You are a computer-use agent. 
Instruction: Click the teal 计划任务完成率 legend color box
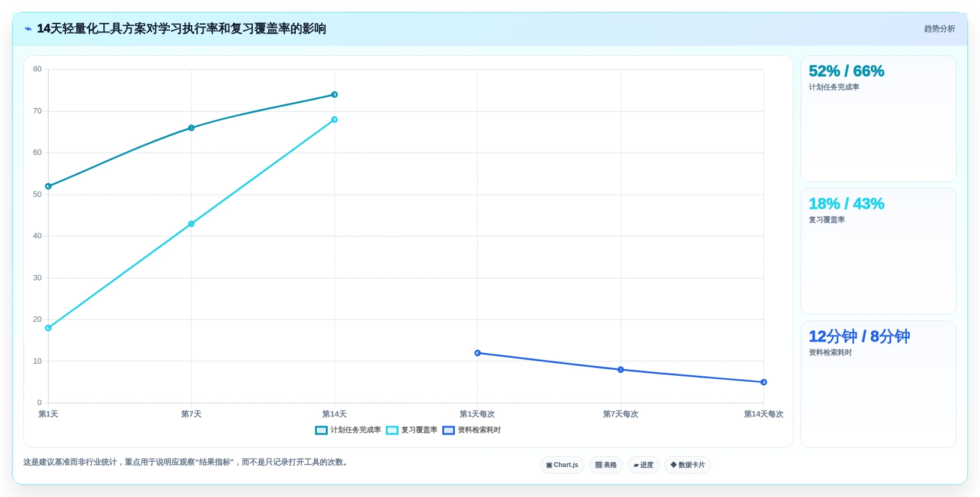tap(321, 430)
